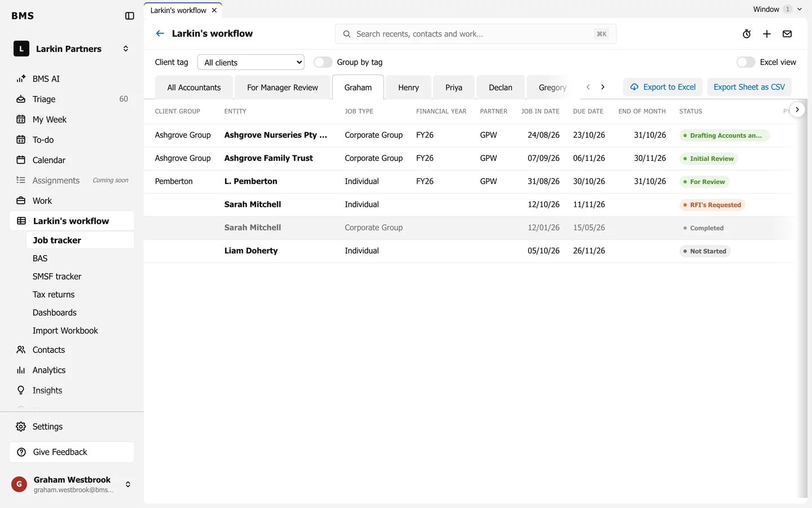Expand table columns to the right
Screen dimensions: 812x508
click(797, 110)
